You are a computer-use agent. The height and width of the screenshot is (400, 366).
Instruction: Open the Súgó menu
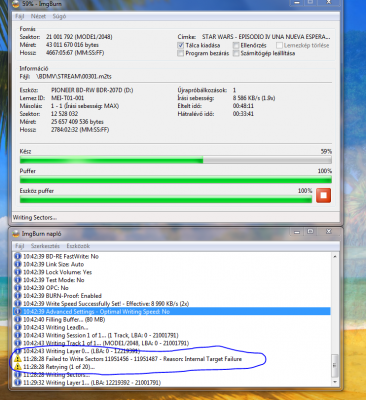click(x=59, y=16)
